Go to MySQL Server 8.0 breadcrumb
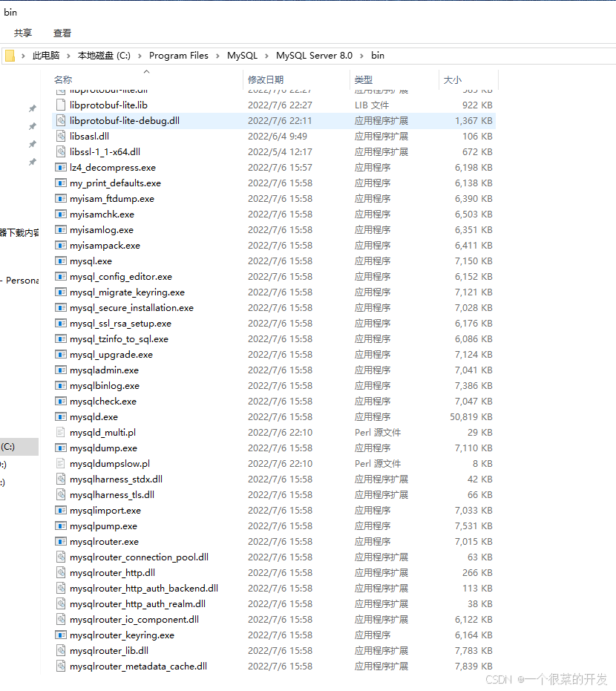 pyautogui.click(x=314, y=56)
